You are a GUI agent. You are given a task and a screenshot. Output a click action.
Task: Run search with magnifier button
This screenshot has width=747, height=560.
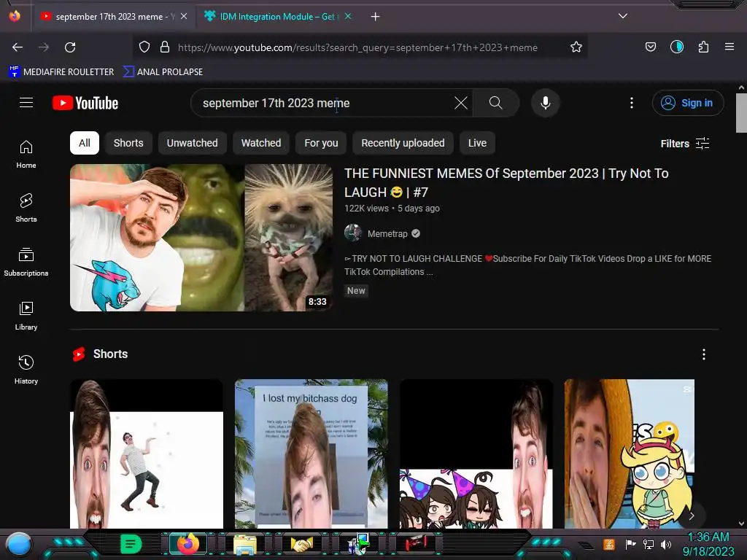[495, 103]
